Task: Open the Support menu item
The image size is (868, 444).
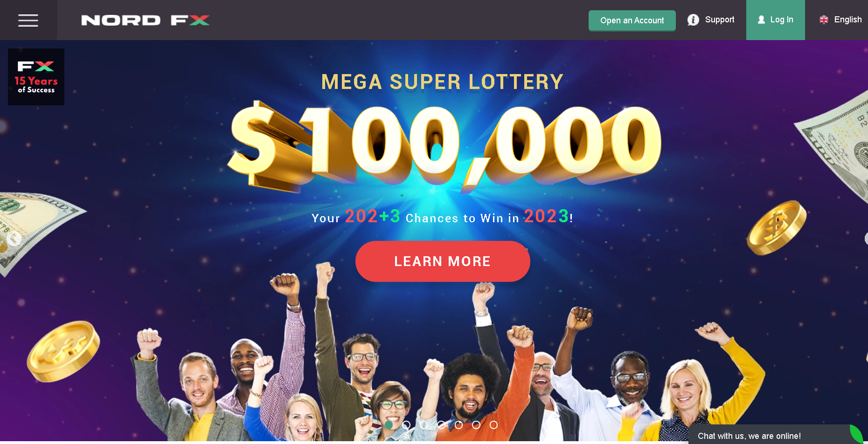Action: 711,20
